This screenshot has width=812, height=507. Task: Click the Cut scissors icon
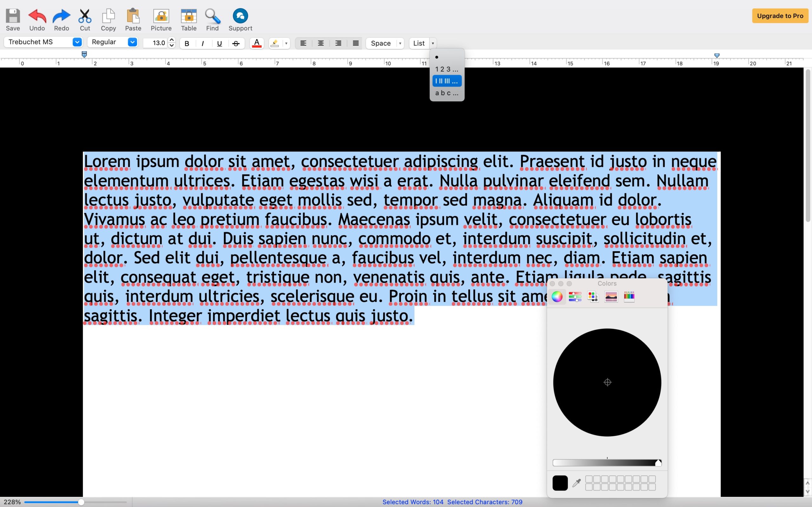[x=85, y=16]
